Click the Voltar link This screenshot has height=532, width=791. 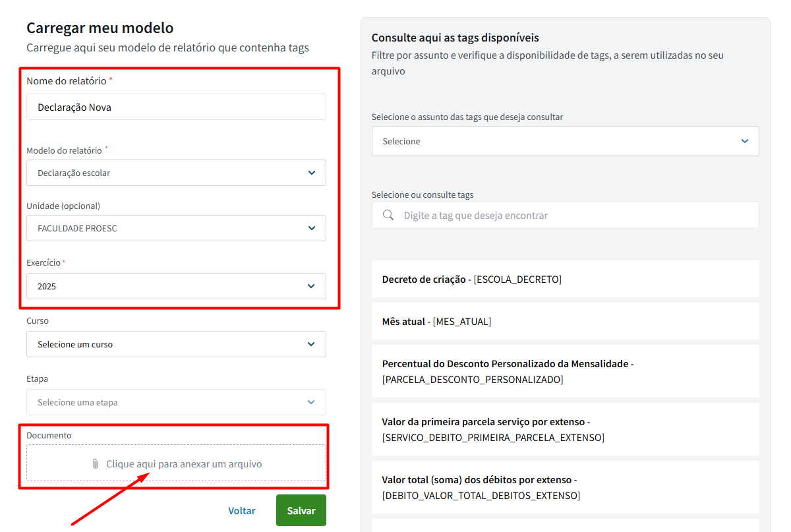(x=242, y=510)
